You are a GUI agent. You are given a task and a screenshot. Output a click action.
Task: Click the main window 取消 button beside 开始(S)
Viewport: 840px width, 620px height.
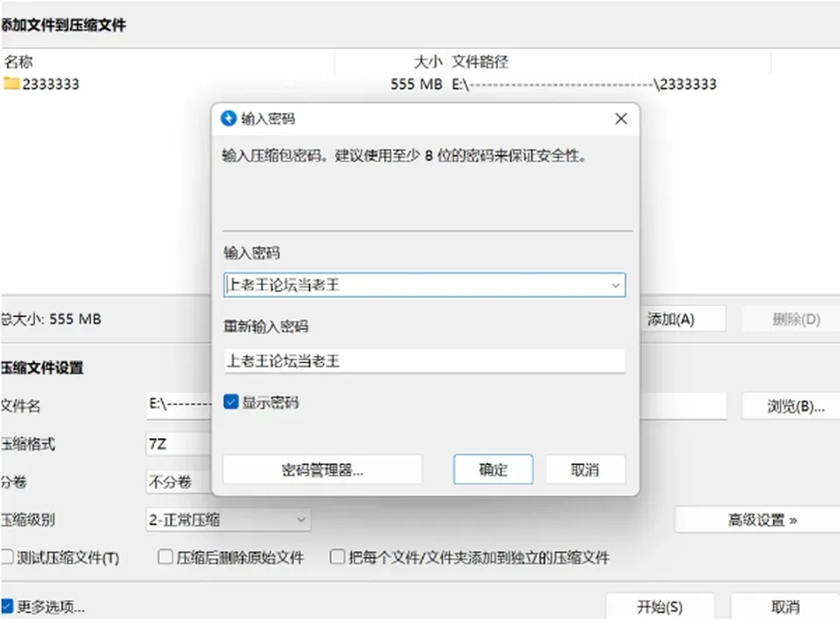click(786, 607)
